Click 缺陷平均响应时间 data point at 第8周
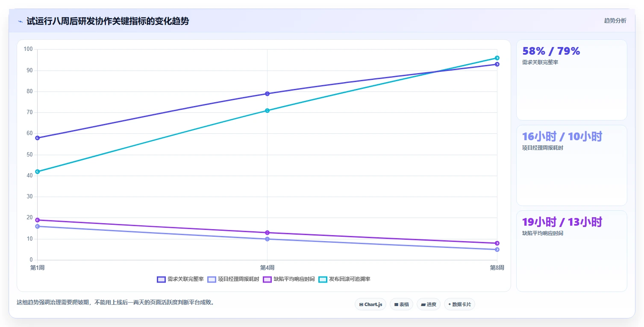The height and width of the screenshot is (327, 644). (x=497, y=243)
